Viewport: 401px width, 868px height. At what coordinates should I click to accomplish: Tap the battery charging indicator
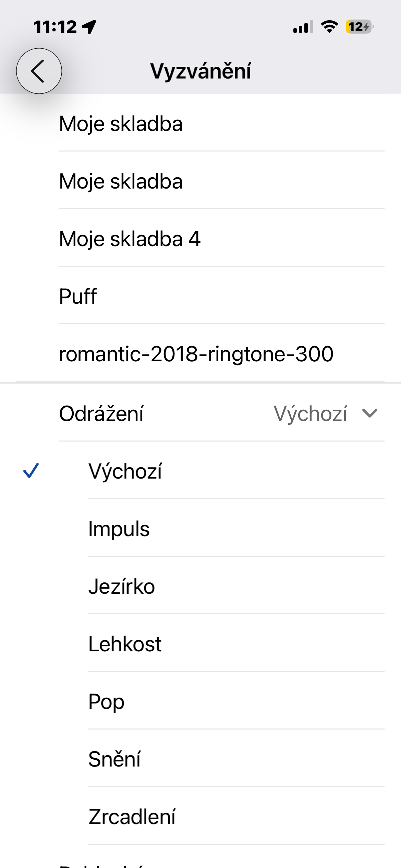pos(359,27)
